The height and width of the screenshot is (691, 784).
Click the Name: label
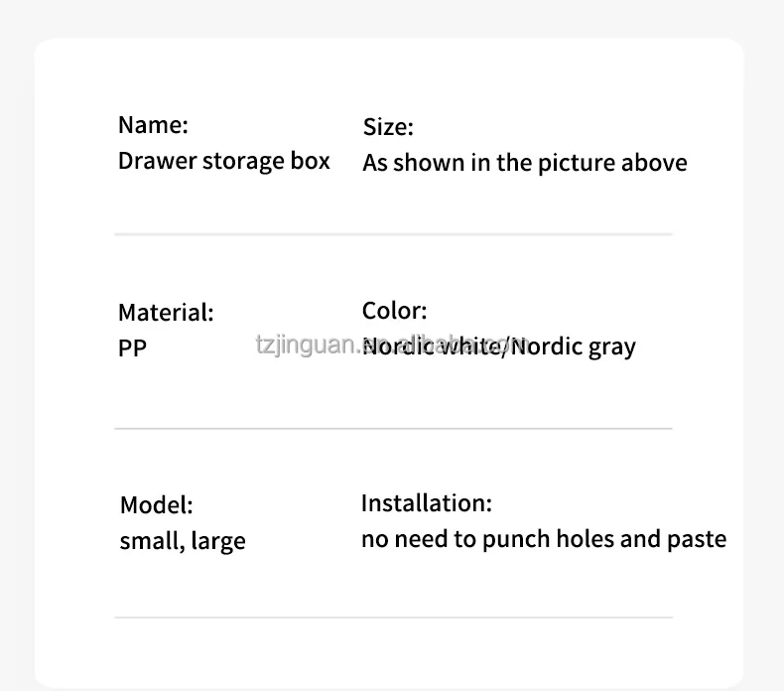coord(153,124)
